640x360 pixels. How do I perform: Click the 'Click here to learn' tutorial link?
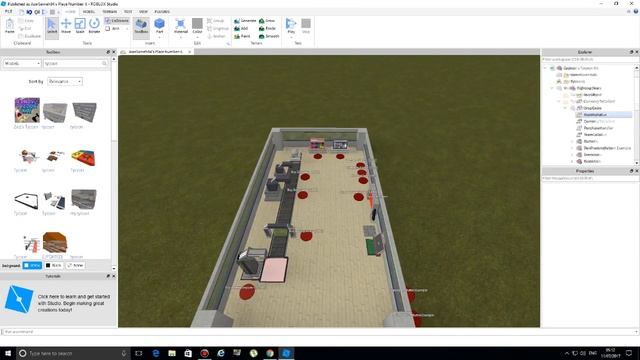[x=73, y=303]
